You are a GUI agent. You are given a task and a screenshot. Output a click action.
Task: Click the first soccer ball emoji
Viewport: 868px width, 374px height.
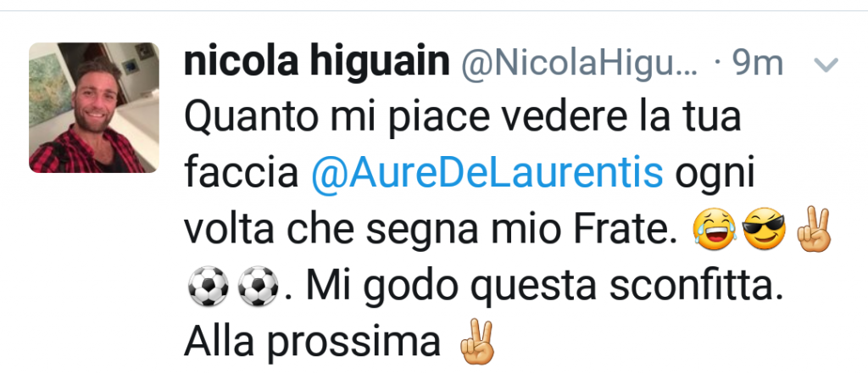[x=209, y=286]
